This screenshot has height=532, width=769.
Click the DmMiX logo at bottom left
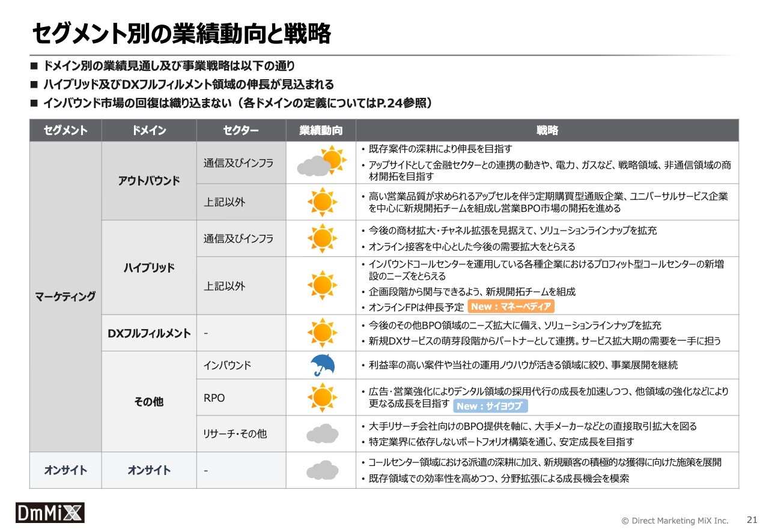50,512
